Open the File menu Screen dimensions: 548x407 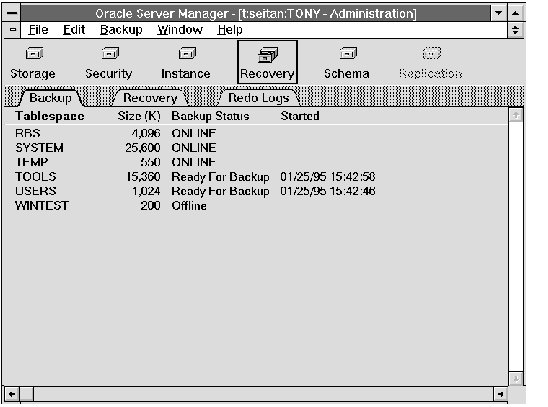pos(38,30)
